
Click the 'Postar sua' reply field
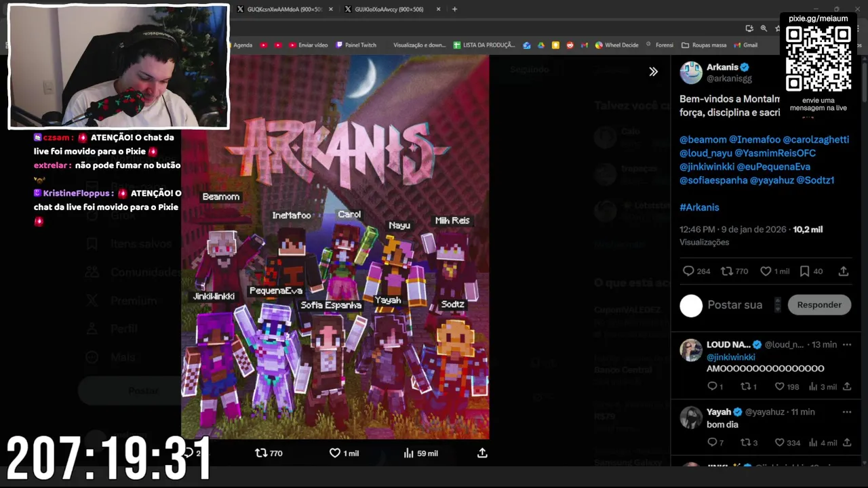pyautogui.click(x=734, y=305)
